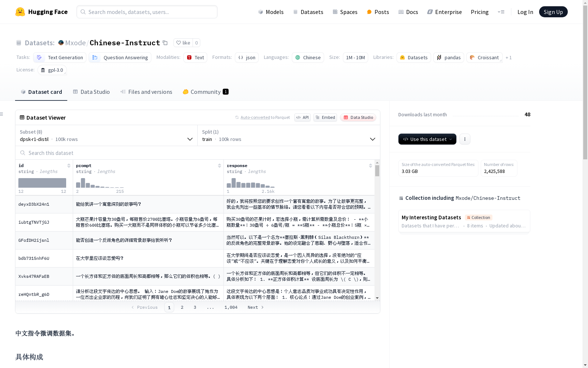Open the more options menu beside Use this dataset
Screen dimensions: 588x368
465,139
